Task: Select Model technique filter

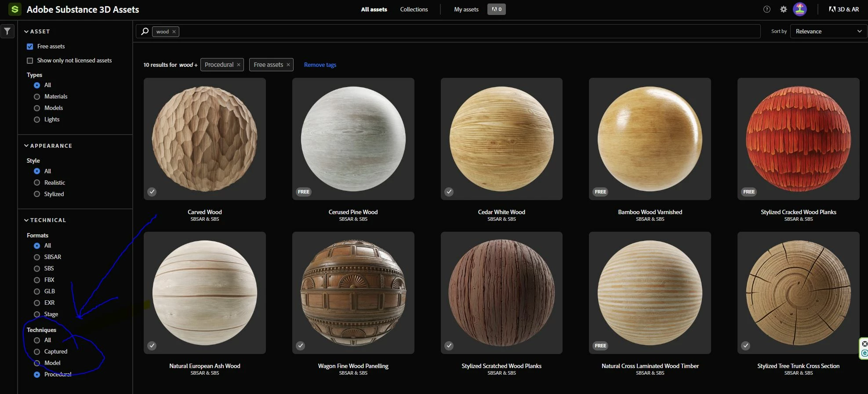Action: pyautogui.click(x=37, y=363)
